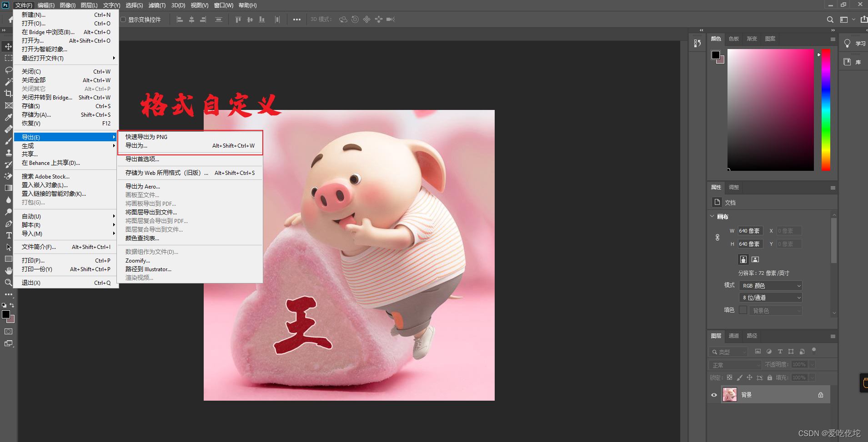Open the Learn panel lightbulb icon
The image size is (868, 442).
847,43
